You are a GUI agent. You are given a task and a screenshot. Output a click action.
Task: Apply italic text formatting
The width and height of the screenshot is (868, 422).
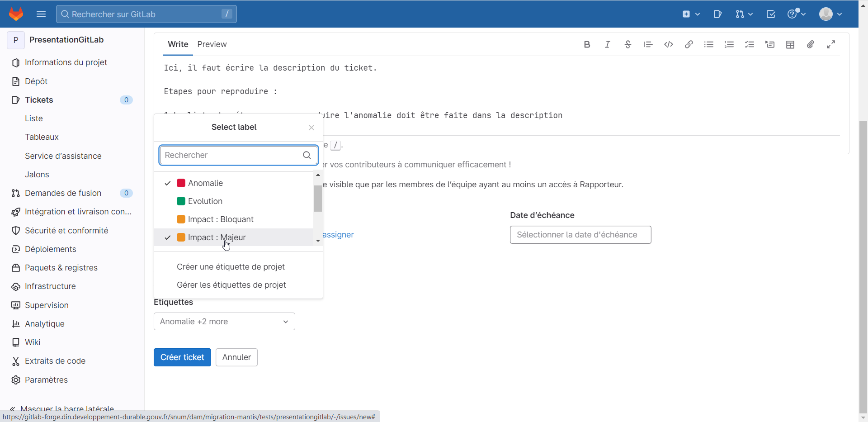click(607, 44)
